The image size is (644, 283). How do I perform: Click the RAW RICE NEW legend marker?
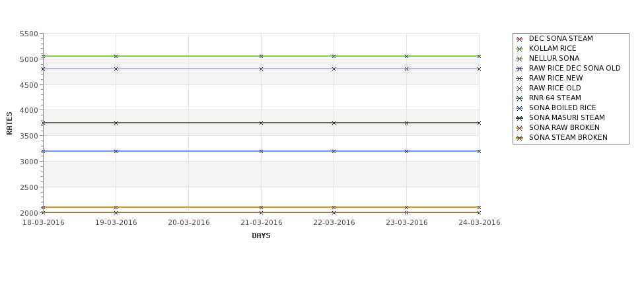(520, 79)
